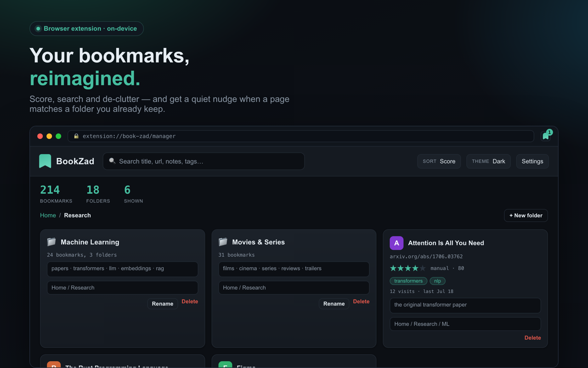This screenshot has height=368, width=588.
Task: Set rating to the fifth star
Action: [423, 268]
